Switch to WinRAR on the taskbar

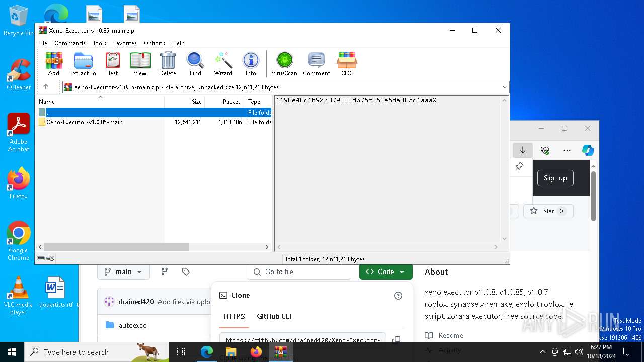280,352
